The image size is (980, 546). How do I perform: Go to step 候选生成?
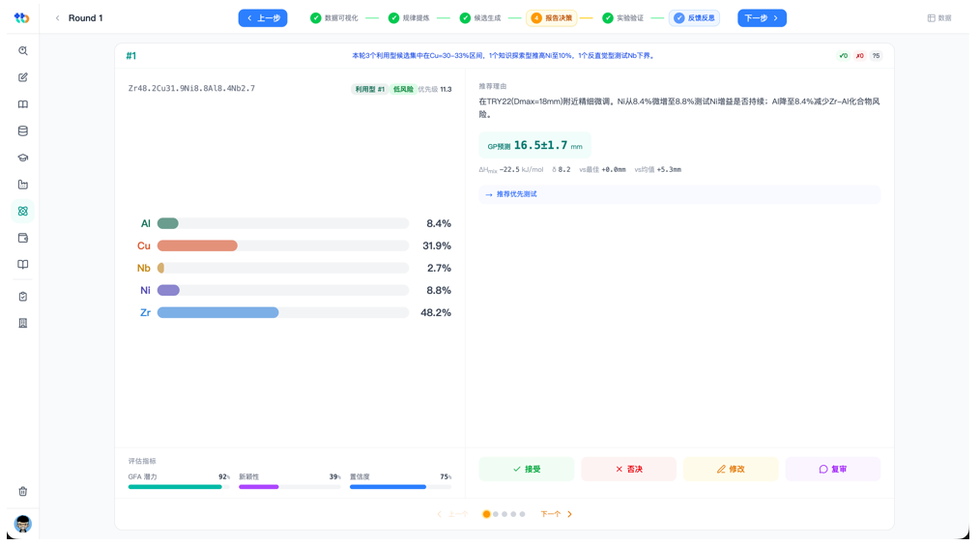pyautogui.click(x=480, y=18)
